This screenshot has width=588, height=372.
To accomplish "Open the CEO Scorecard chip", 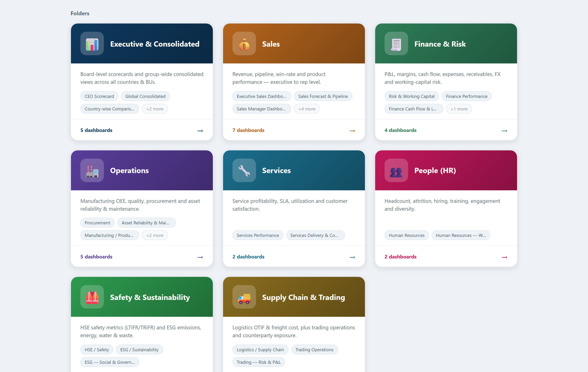I will coord(99,96).
